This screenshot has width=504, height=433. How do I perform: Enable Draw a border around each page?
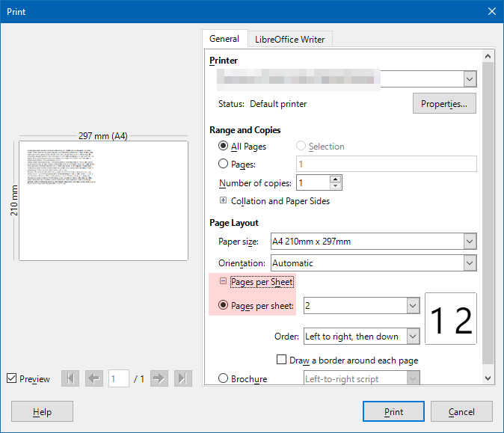click(282, 360)
